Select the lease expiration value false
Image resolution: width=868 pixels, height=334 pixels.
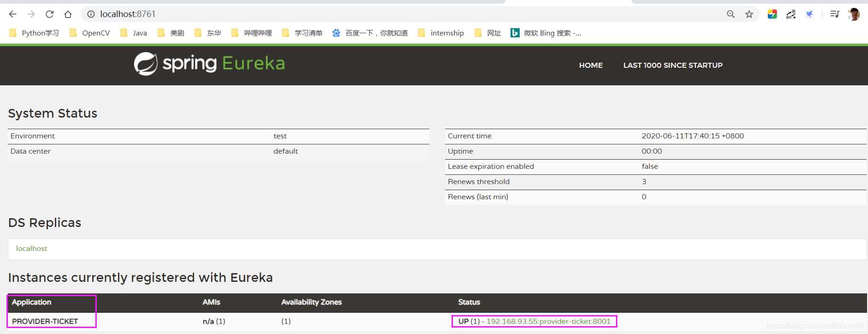[650, 167]
